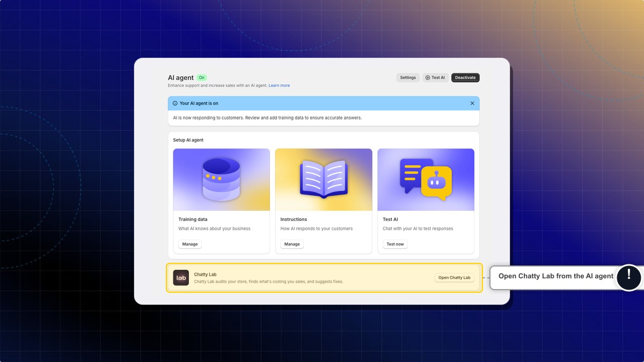The height and width of the screenshot is (362, 644).
Task: Click the 'Training data' card title
Action: [x=193, y=219]
